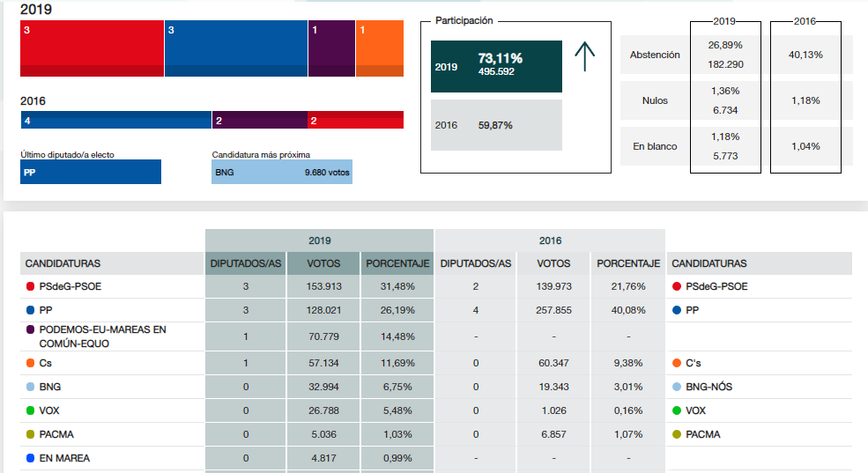Click the blue dot beside PP in the right column
The height and width of the screenshot is (473, 868).
677,311
